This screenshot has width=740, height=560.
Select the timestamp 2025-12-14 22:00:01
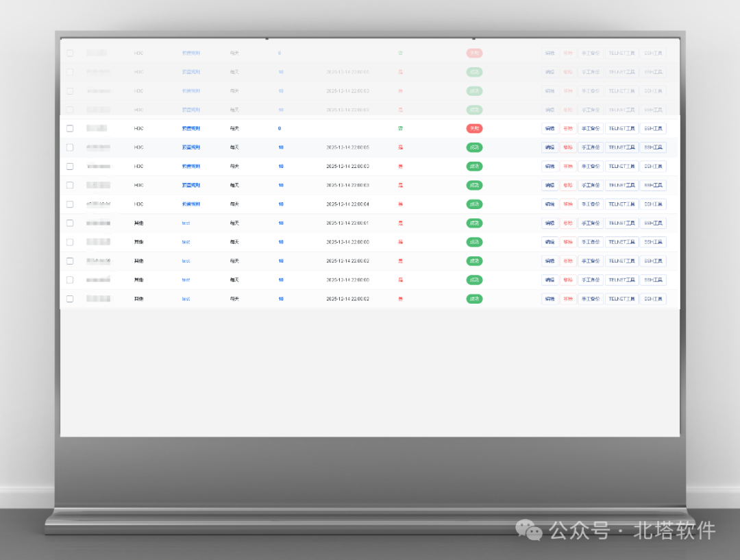[x=348, y=223]
